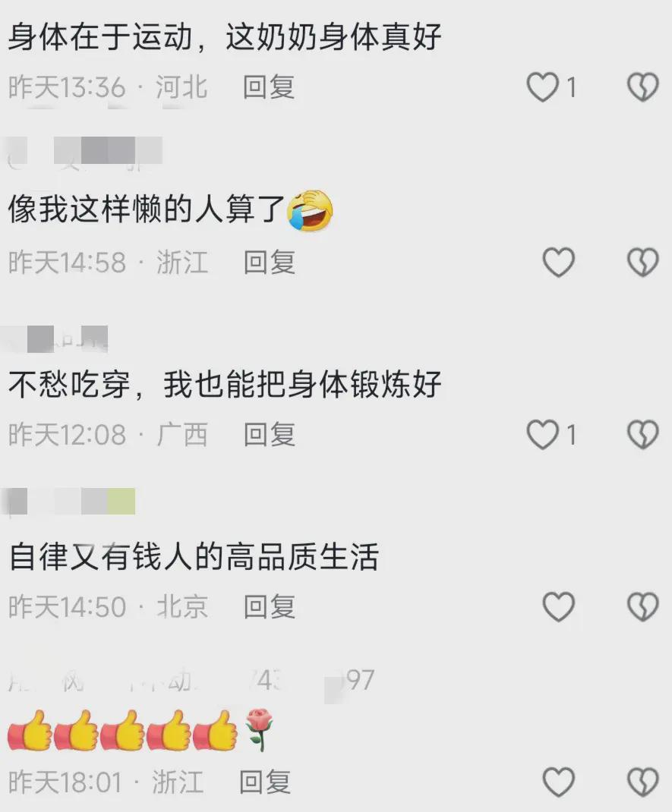Image resolution: width=672 pixels, height=812 pixels.
Task: Dislike the 18:01 comment from 浙江
Action: click(x=643, y=782)
